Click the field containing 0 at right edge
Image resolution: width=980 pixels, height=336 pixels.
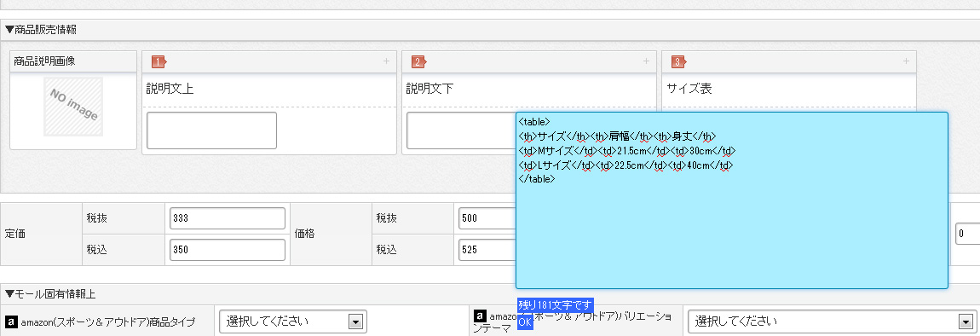click(967, 234)
